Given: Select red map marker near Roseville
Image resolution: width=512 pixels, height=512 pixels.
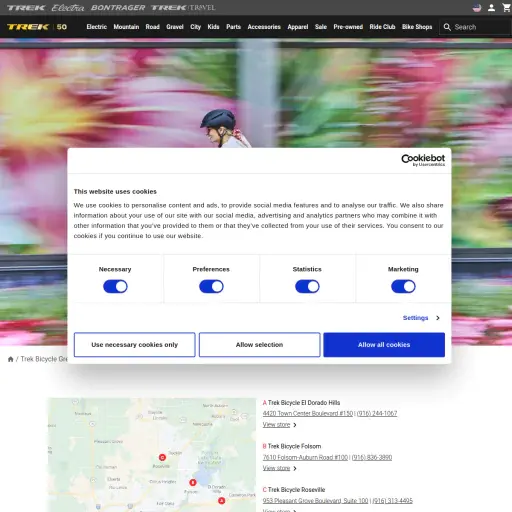Looking at the screenshot, I should [162, 457].
